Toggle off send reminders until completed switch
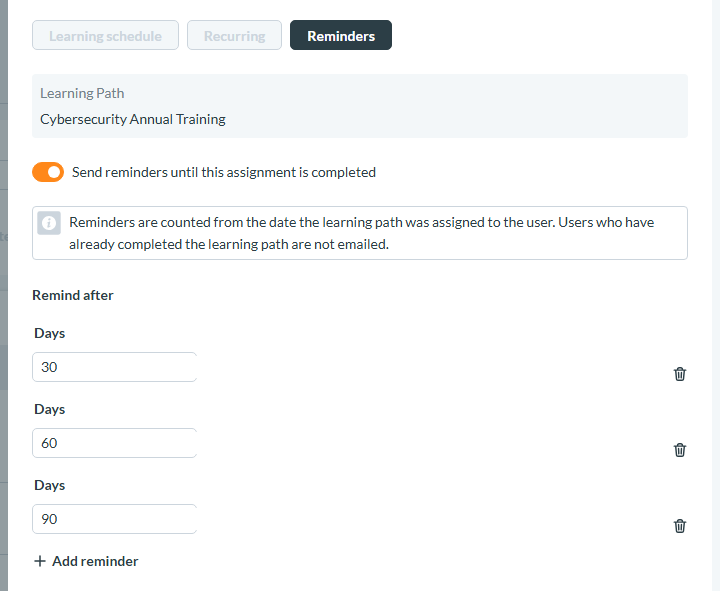Image resolution: width=720 pixels, height=591 pixels. click(x=48, y=172)
